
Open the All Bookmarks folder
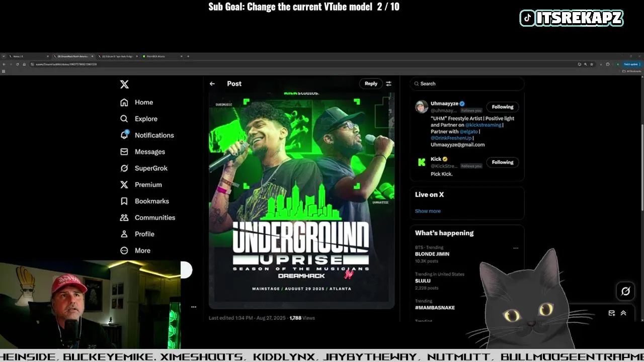632,71
